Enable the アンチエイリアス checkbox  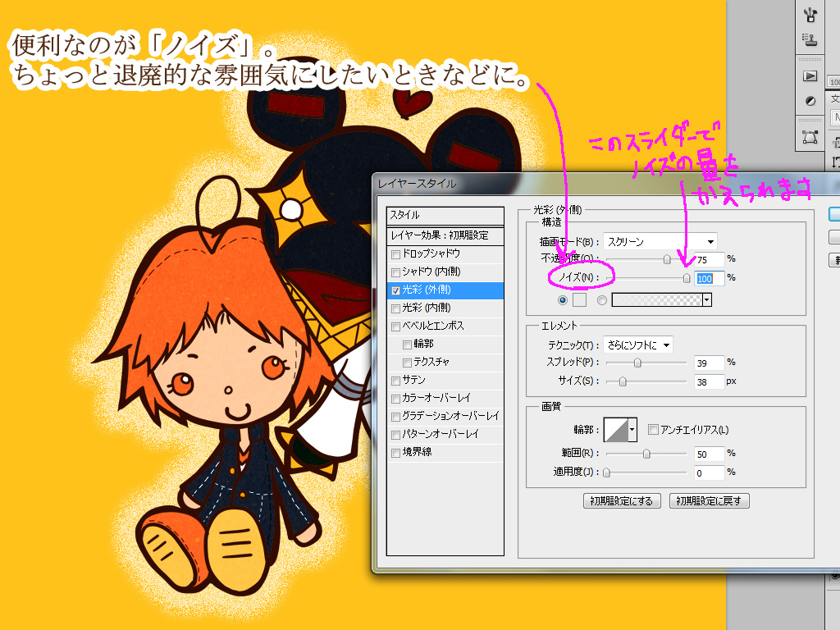[x=654, y=429]
